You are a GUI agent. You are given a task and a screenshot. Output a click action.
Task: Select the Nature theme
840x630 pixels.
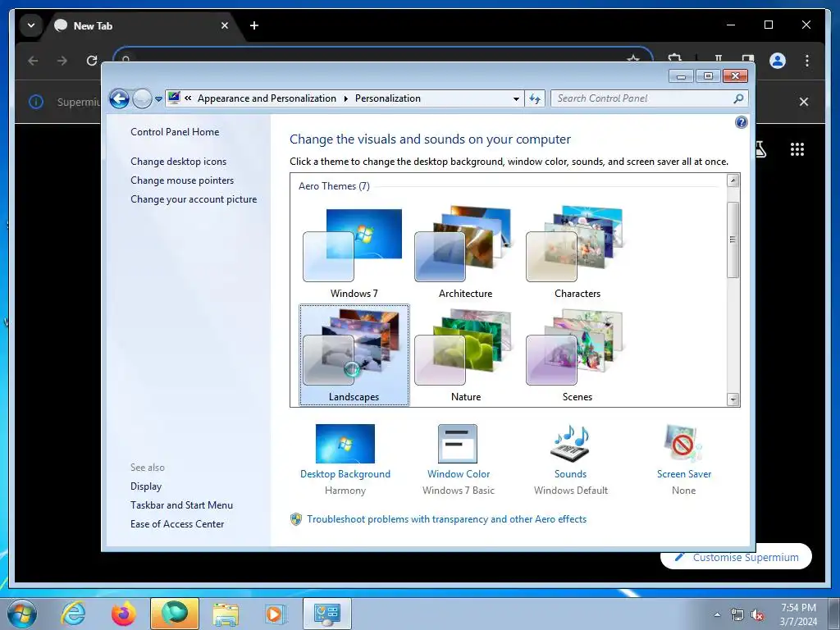[465, 356]
